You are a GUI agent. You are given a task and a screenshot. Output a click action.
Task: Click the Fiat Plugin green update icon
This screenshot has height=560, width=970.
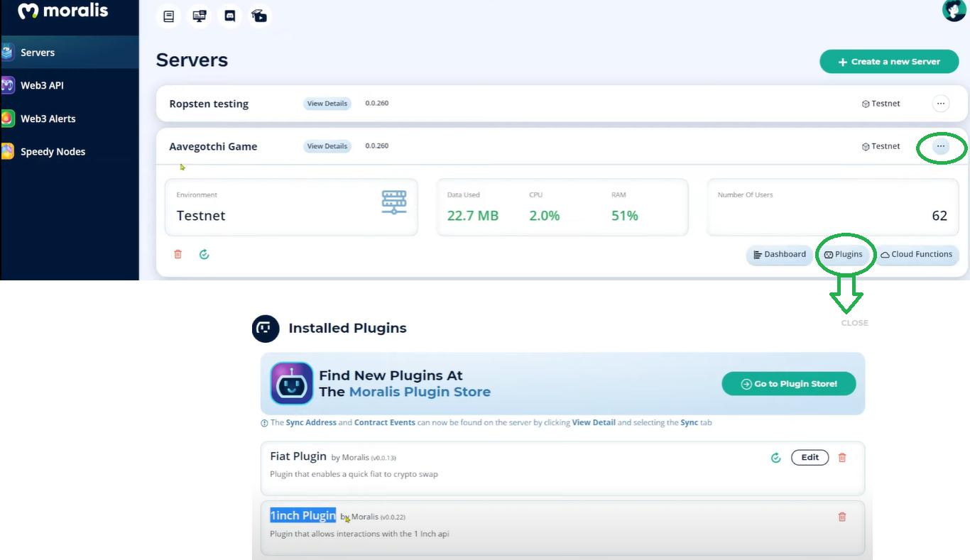[x=775, y=458]
